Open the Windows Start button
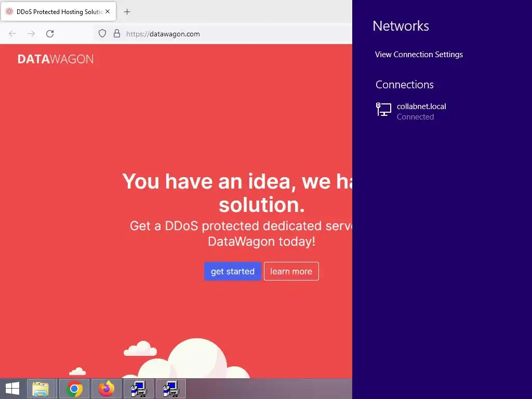This screenshot has width=532, height=399. coord(12,389)
